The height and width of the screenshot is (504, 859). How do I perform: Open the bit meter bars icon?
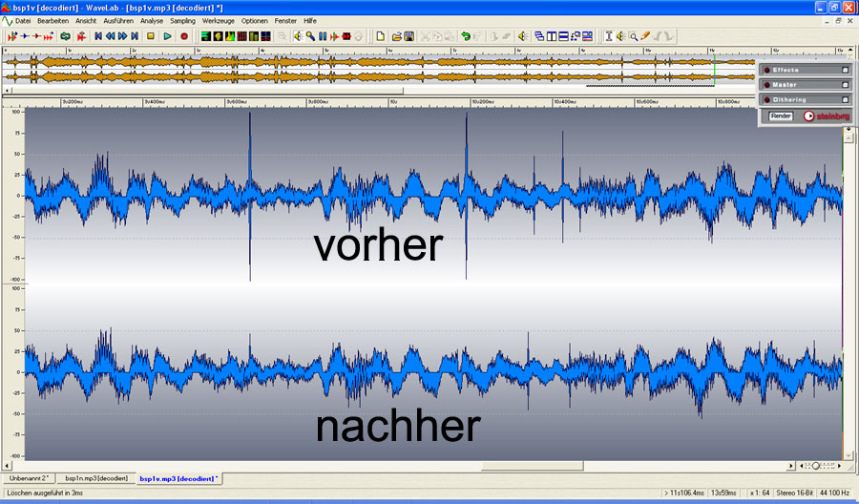click(x=254, y=36)
